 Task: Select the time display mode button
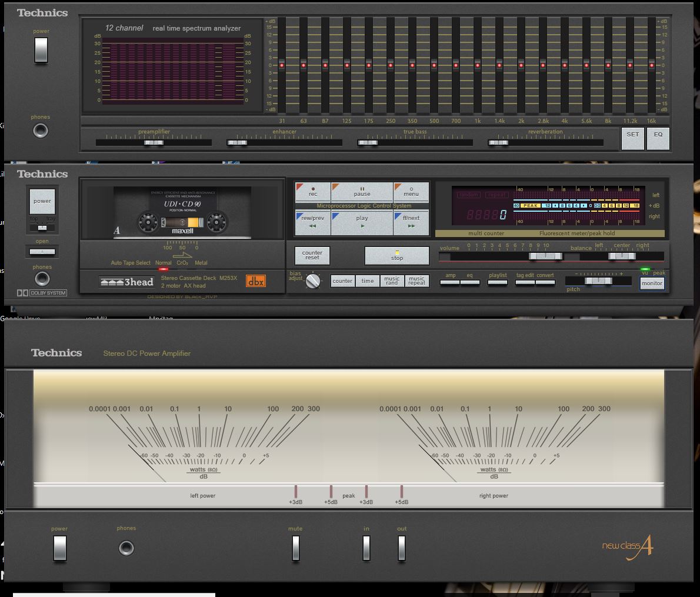(368, 281)
